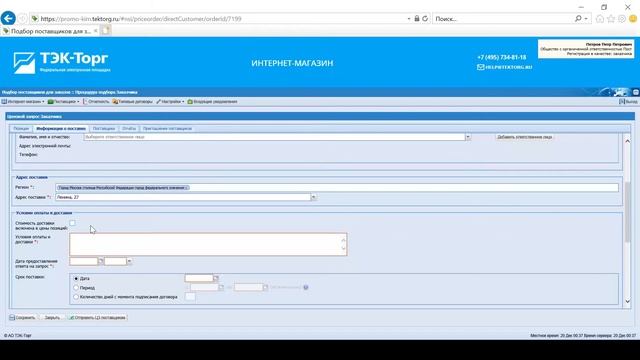
Task: Click "Отправить ЦЗ поставщикам" button
Action: 97,318
